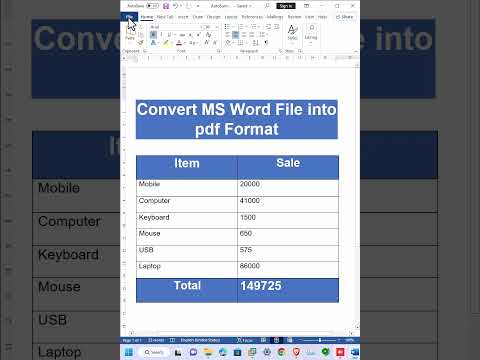
Task: Click the Shading paint bucket icon
Action: tap(228, 43)
